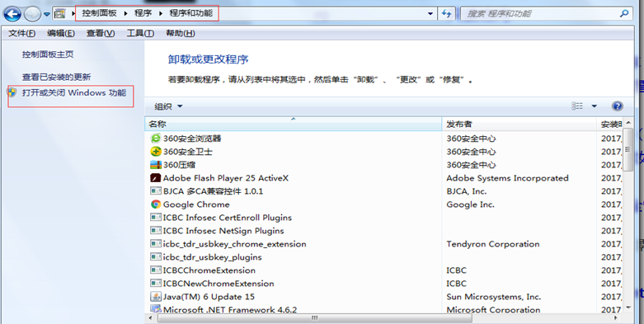Click 程序 in the address breadcrumb
This screenshot has height=324, width=644.
143,13
